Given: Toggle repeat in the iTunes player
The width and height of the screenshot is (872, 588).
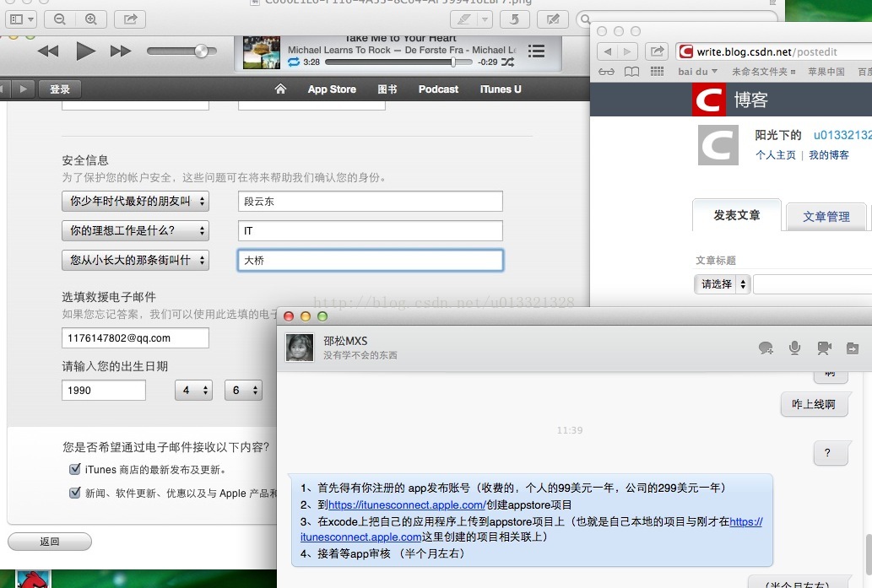Looking at the screenshot, I should [294, 62].
